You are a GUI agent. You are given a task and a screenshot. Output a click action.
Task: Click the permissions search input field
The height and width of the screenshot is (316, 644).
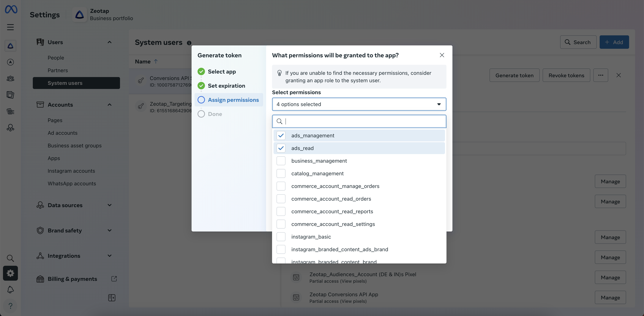point(362,121)
